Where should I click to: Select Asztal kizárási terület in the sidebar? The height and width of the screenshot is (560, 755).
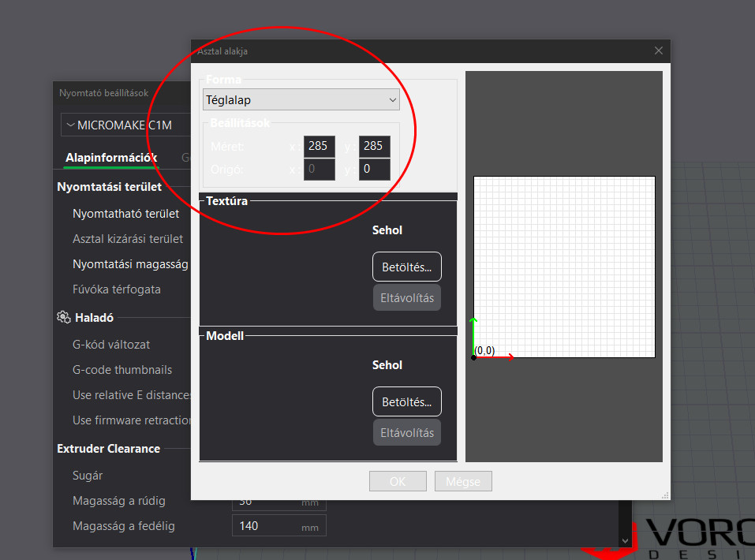coord(128,238)
